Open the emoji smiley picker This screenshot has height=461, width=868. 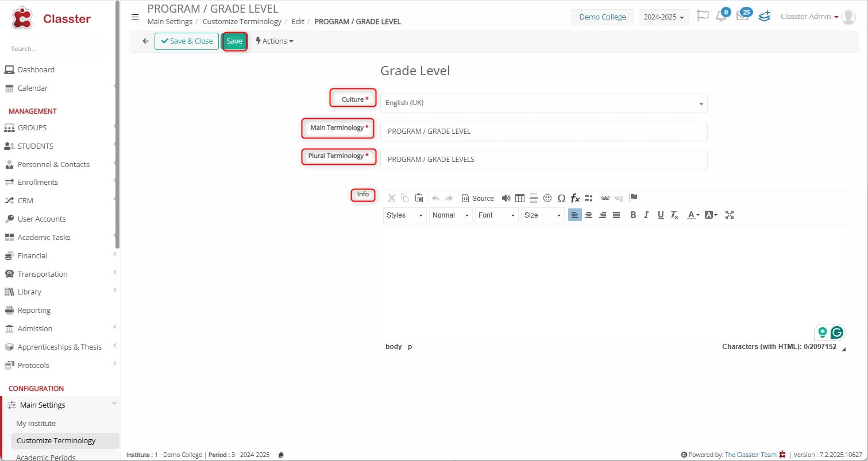pos(547,198)
